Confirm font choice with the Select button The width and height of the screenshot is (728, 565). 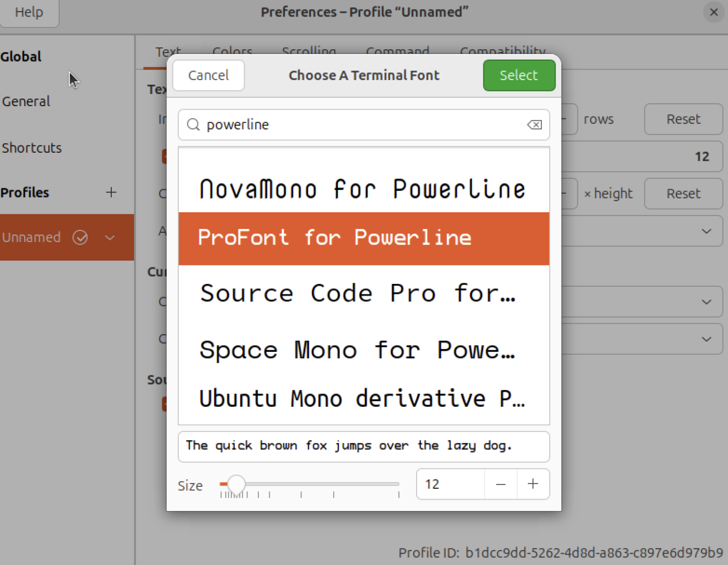(x=519, y=75)
